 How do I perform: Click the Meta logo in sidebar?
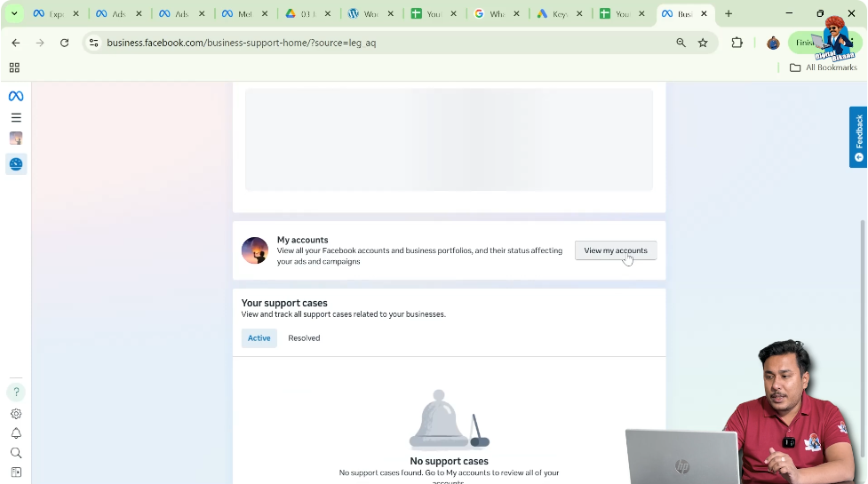coord(16,96)
